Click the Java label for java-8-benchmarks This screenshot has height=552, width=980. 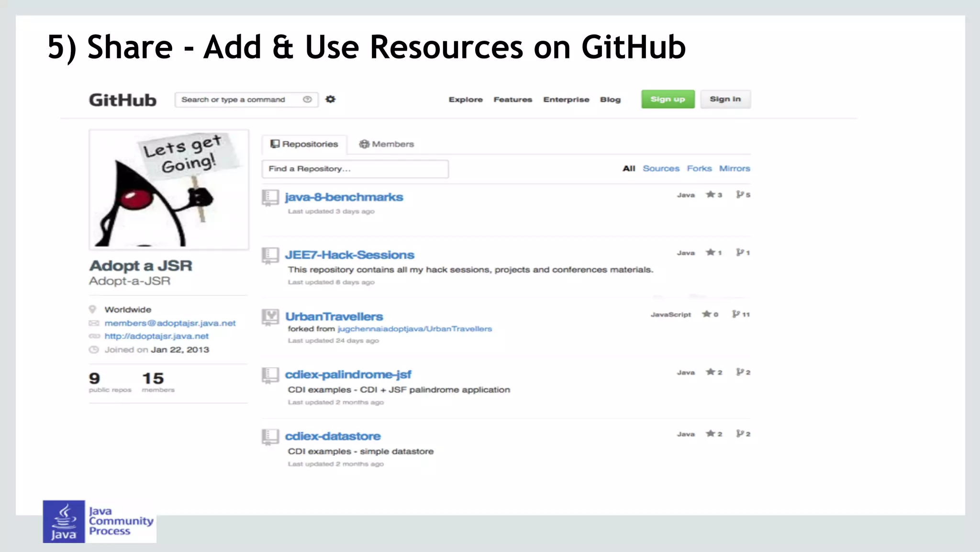pyautogui.click(x=686, y=195)
